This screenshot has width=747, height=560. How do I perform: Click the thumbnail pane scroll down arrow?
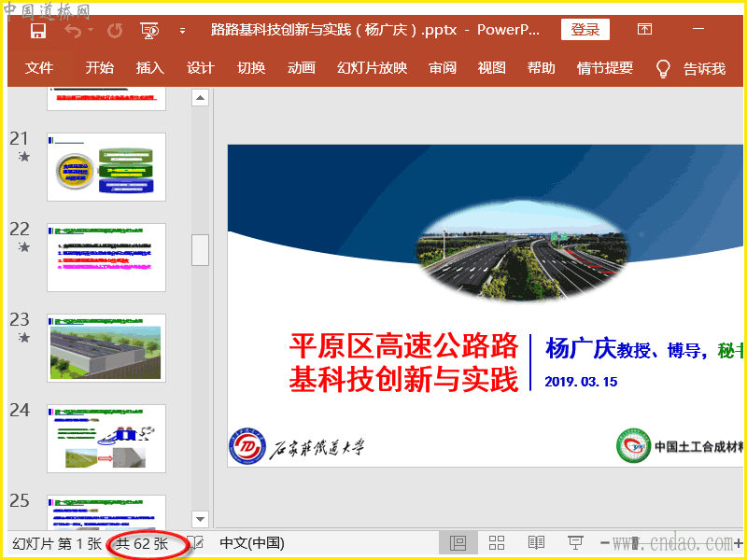(200, 519)
